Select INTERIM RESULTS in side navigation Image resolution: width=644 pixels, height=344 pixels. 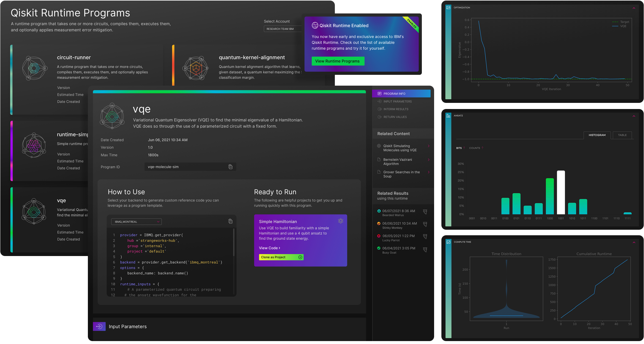click(x=396, y=109)
